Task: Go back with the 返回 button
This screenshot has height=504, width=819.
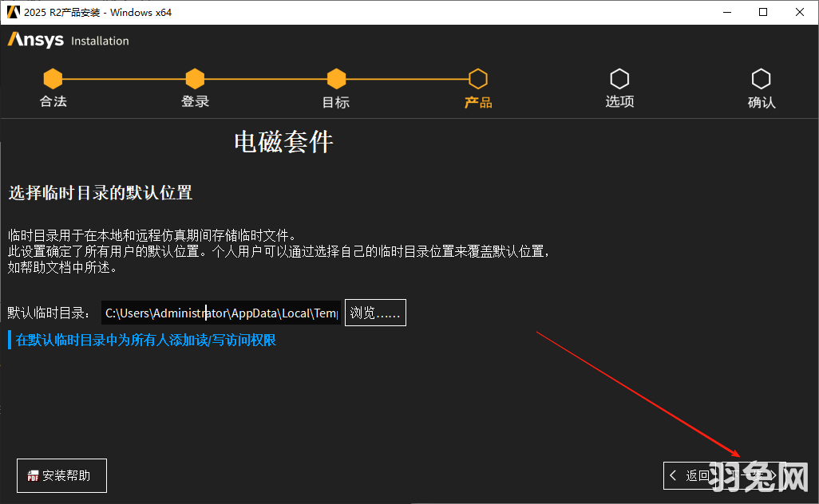Action: click(691, 475)
